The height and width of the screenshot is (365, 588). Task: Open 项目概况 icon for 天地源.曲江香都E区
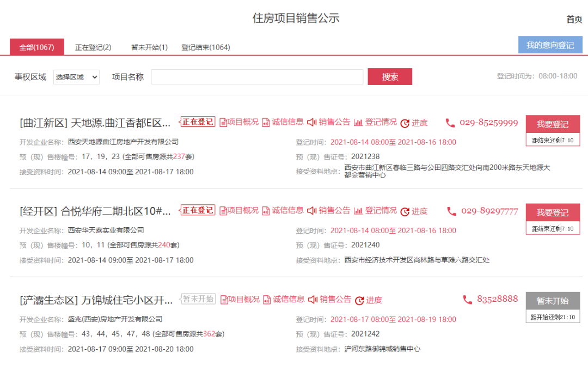click(x=223, y=123)
